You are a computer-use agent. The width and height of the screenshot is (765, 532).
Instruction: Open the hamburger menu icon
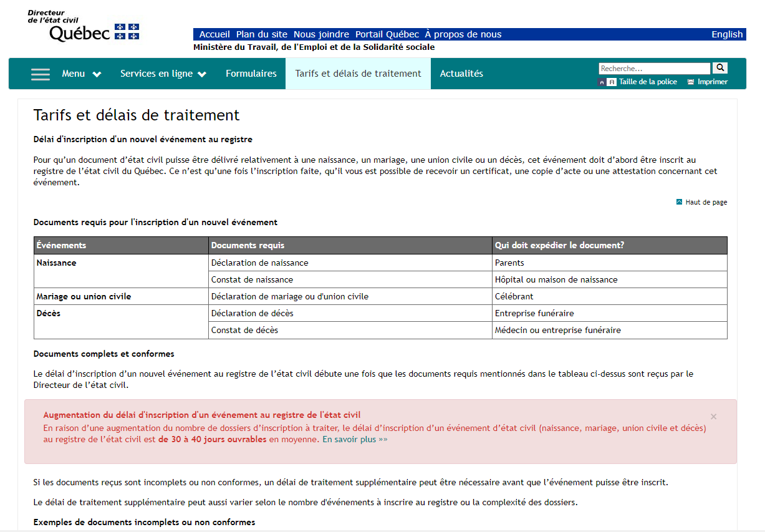tap(41, 74)
